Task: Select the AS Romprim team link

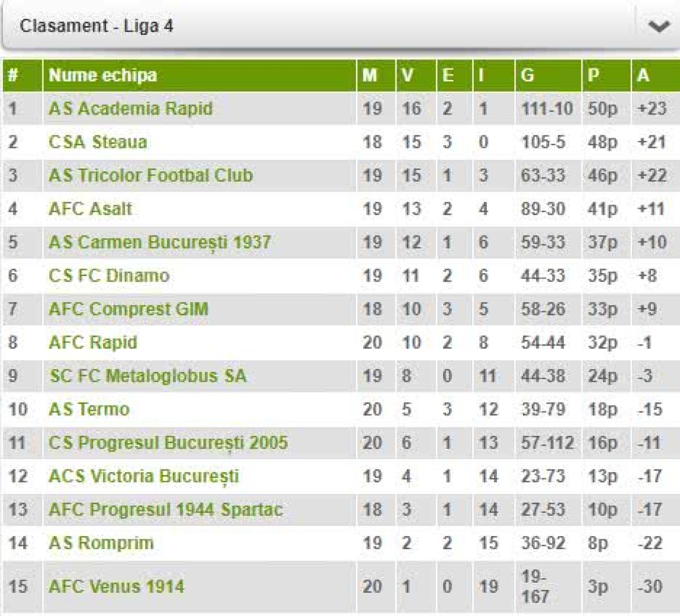Action: pyautogui.click(x=101, y=543)
